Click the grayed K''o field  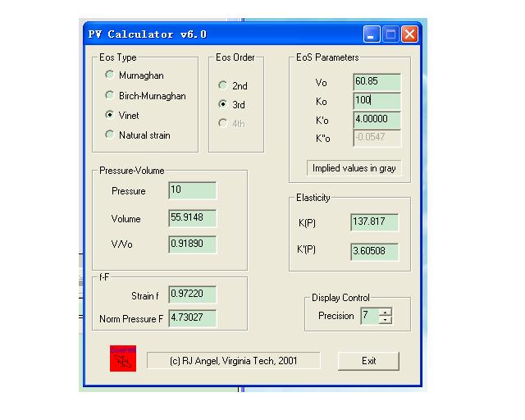click(377, 138)
